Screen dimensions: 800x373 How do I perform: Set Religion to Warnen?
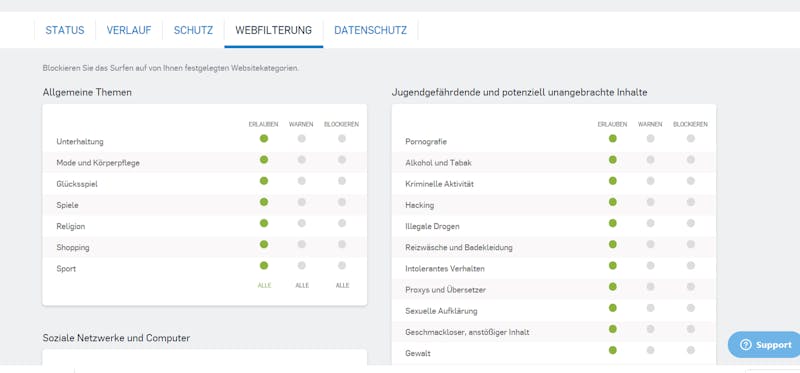pos(302,223)
